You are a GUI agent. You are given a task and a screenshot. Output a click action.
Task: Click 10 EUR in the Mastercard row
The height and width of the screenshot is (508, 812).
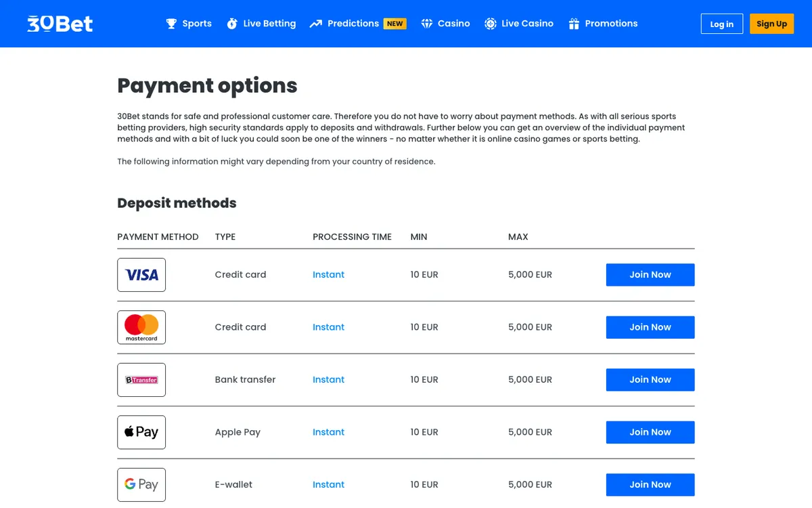(424, 327)
